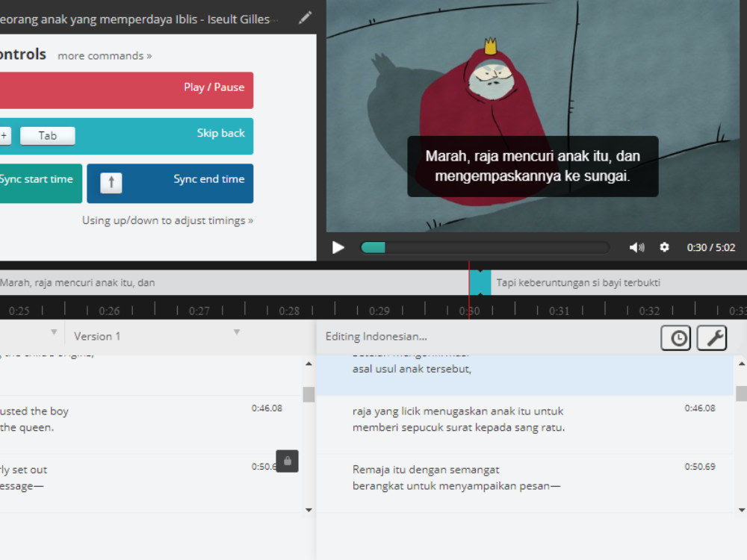Click Sync end time button

click(x=170, y=184)
